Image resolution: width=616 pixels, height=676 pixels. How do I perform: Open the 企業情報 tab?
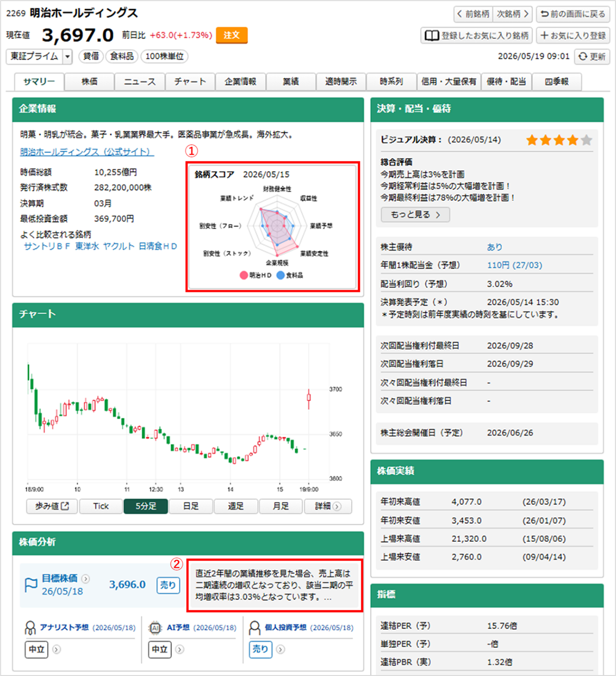point(240,82)
